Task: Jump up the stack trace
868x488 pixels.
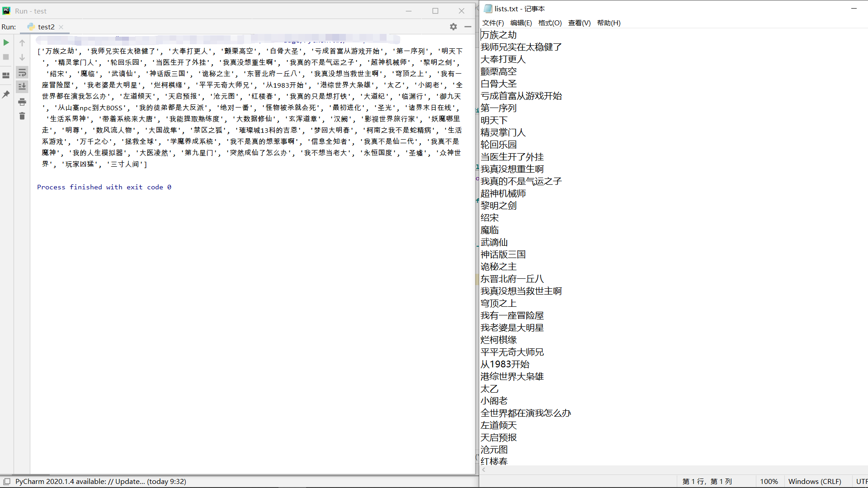Action: tap(22, 42)
